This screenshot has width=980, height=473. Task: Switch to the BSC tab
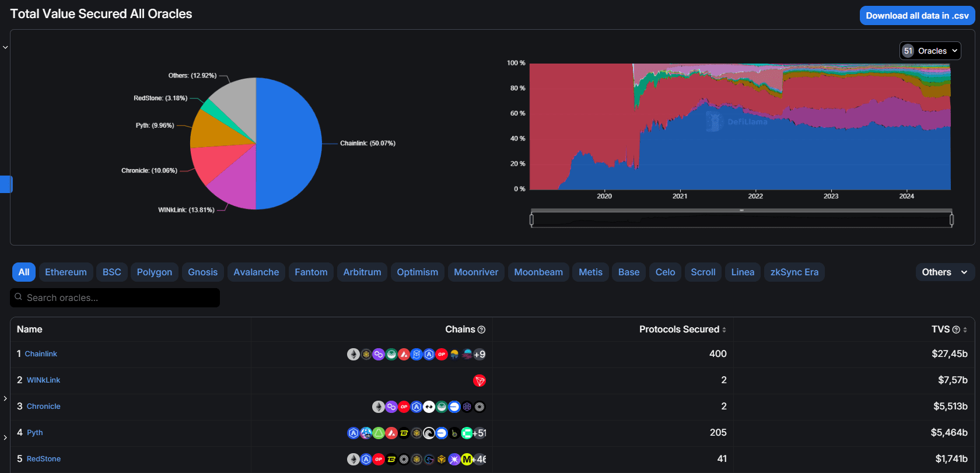pyautogui.click(x=112, y=272)
